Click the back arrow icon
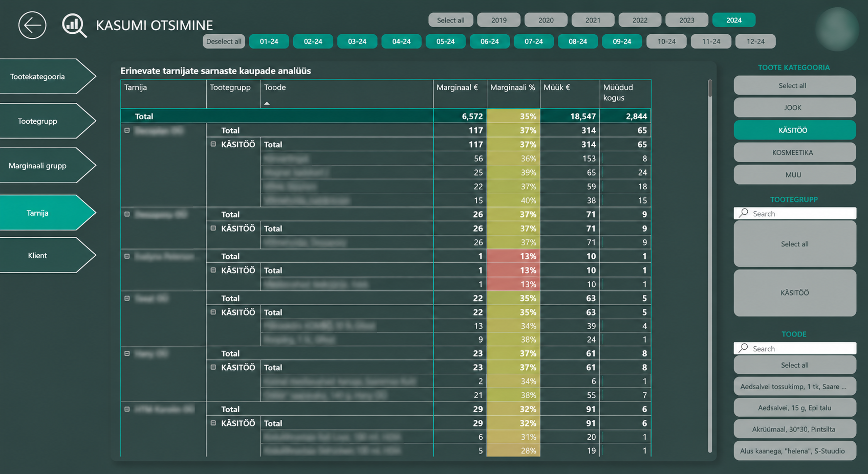This screenshot has width=868, height=474. 32,25
